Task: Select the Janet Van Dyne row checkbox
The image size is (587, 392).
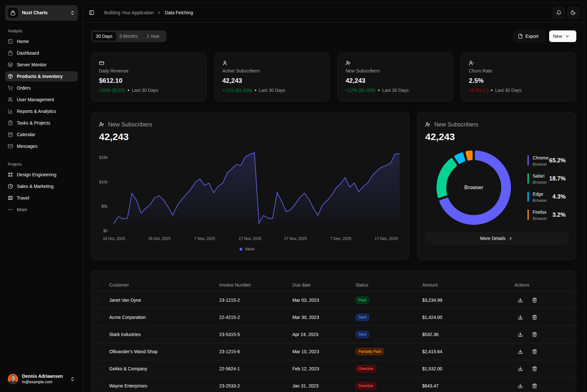Action: coord(96,300)
